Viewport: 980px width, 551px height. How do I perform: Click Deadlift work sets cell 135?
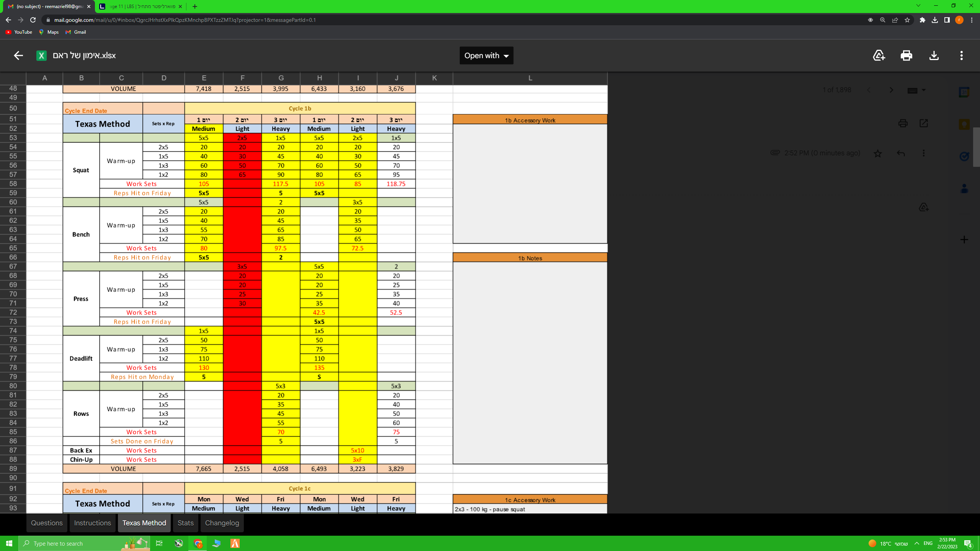click(x=319, y=368)
